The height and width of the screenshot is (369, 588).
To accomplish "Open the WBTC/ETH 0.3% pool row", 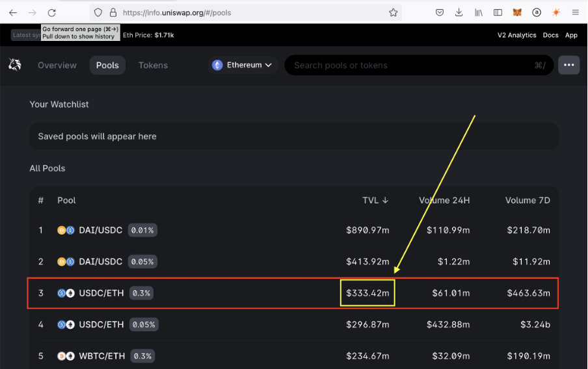I will click(294, 356).
